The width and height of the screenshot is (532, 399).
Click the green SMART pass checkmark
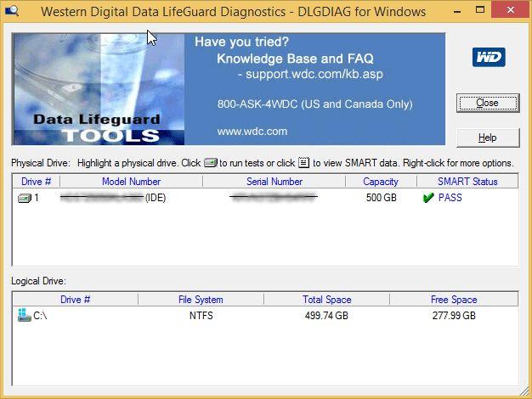(428, 197)
